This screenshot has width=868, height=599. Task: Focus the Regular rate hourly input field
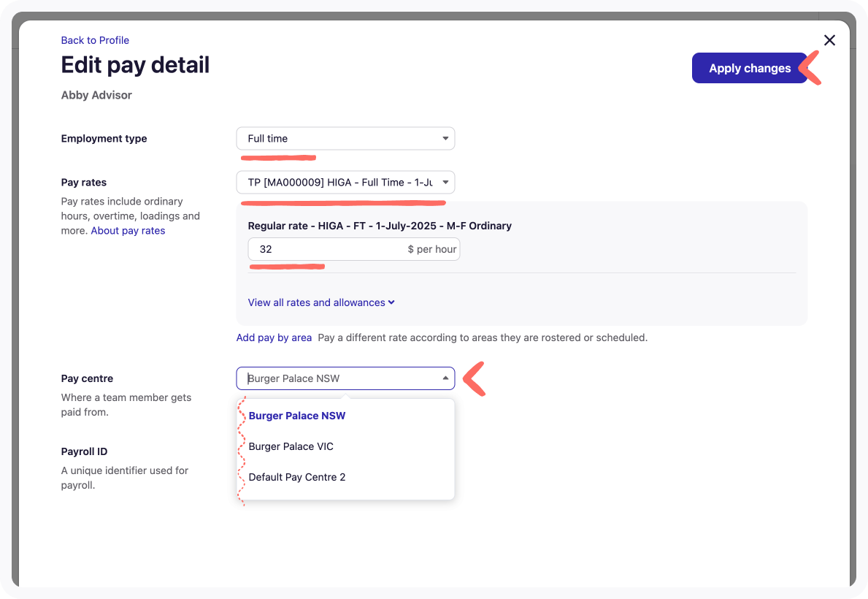pos(325,249)
